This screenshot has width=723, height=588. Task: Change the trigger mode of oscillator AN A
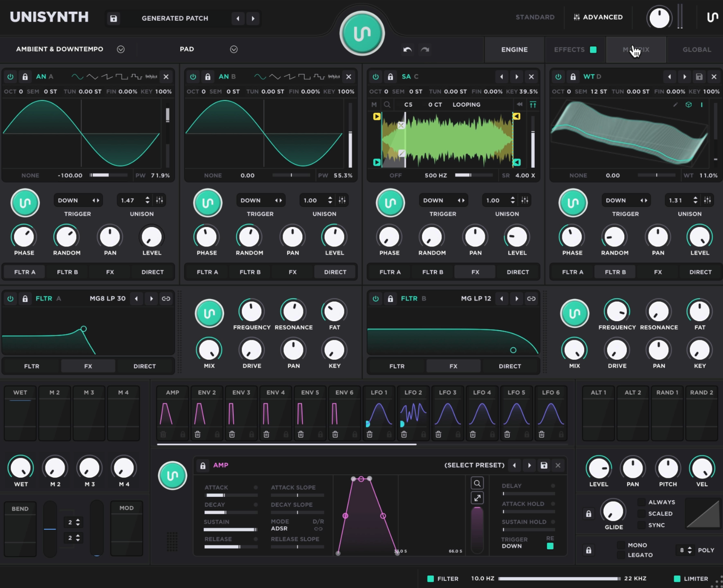pyautogui.click(x=78, y=200)
